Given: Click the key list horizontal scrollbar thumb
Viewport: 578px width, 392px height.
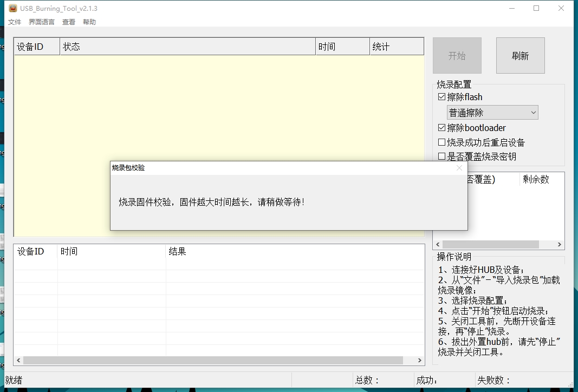Looking at the screenshot, I should tap(491, 244).
